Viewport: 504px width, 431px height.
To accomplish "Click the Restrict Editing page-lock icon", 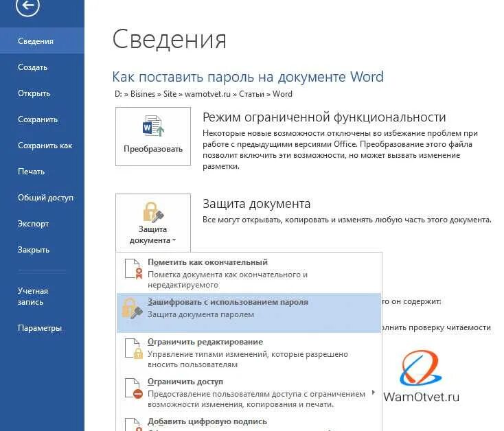I will coord(133,349).
